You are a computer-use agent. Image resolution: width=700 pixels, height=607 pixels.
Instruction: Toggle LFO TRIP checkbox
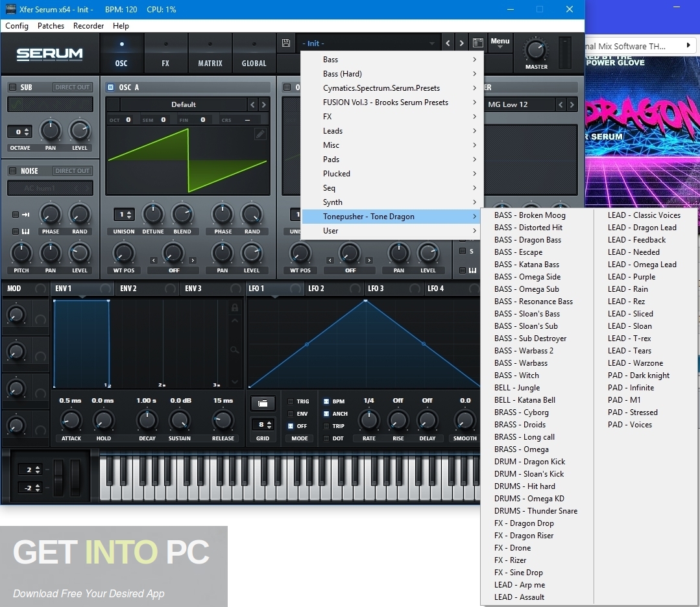[326, 426]
